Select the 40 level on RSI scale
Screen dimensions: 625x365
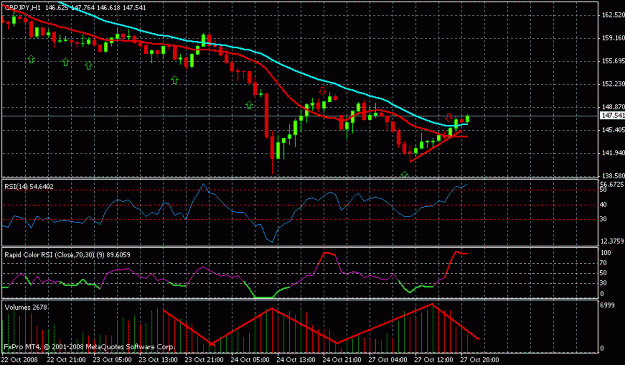(x=603, y=205)
